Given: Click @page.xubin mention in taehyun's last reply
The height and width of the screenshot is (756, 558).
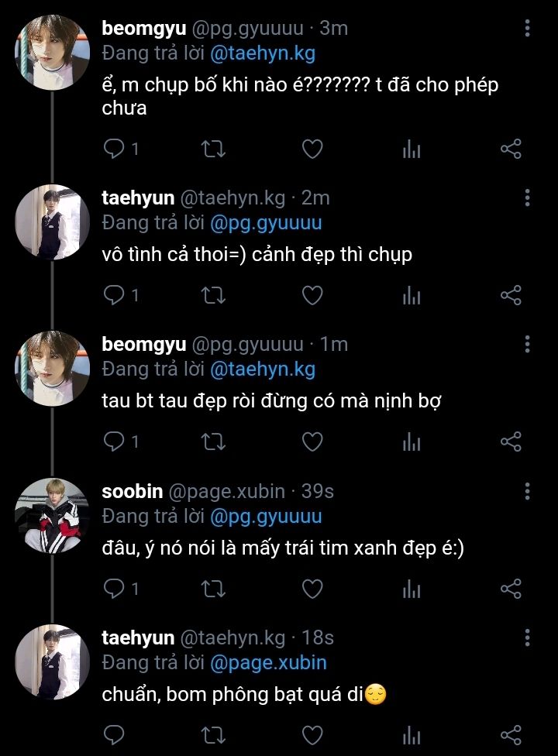Looking at the screenshot, I should pos(268,663).
